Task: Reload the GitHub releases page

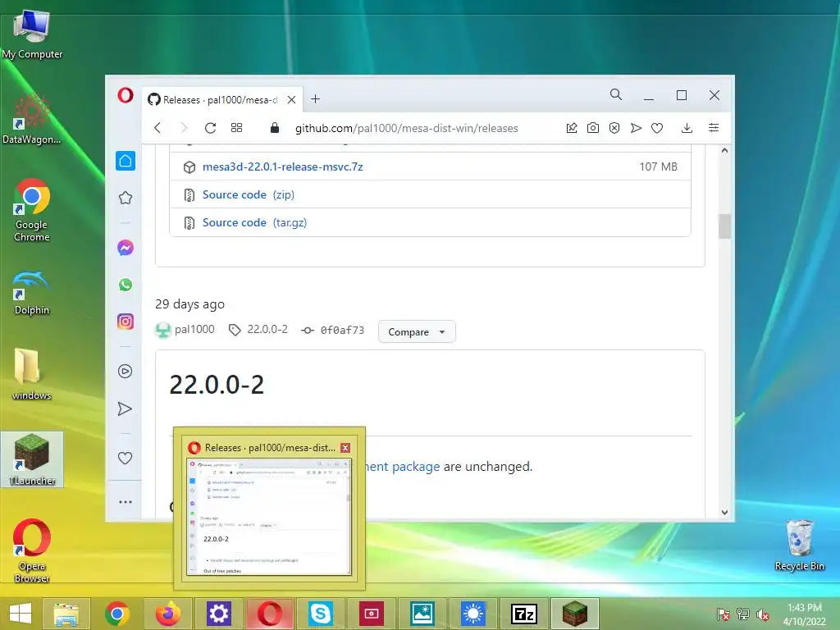Action: [x=211, y=128]
